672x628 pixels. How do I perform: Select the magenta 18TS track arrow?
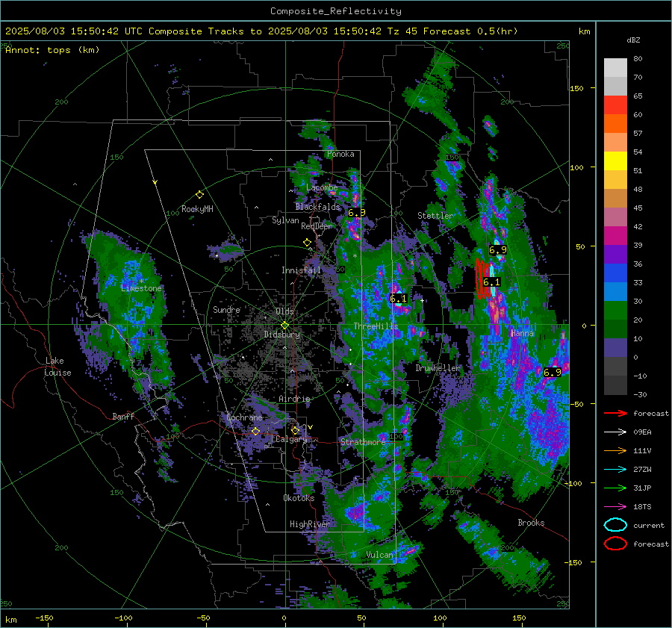tap(615, 507)
